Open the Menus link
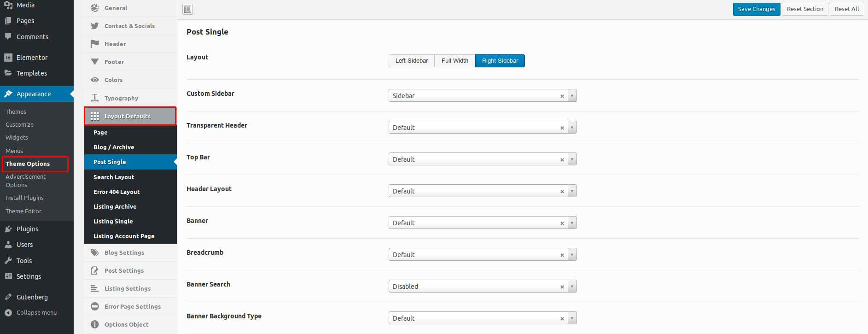Image resolution: width=868 pixels, height=334 pixels. pyautogui.click(x=14, y=151)
